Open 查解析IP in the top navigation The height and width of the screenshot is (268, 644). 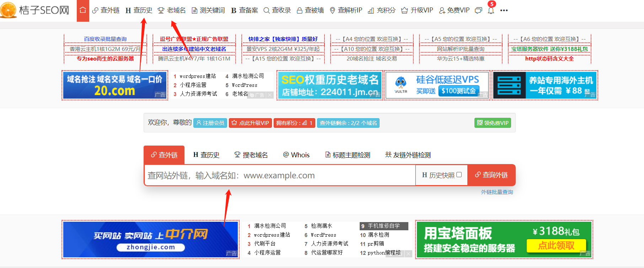346,10
